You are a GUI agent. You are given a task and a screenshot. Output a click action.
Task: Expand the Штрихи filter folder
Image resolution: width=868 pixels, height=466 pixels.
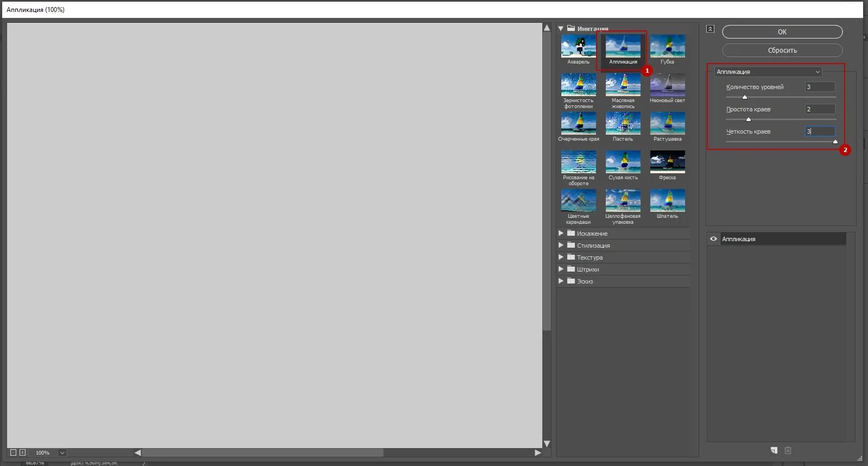pos(561,269)
